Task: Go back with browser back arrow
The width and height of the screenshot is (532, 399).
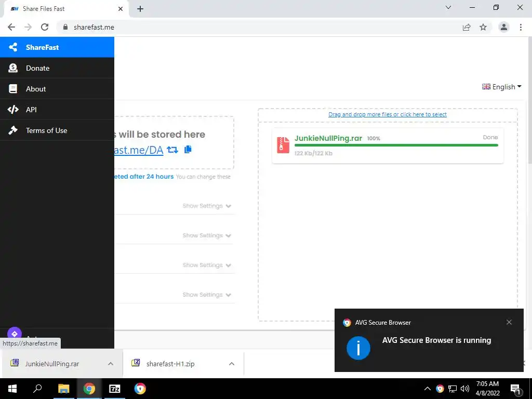Action: [x=11, y=27]
